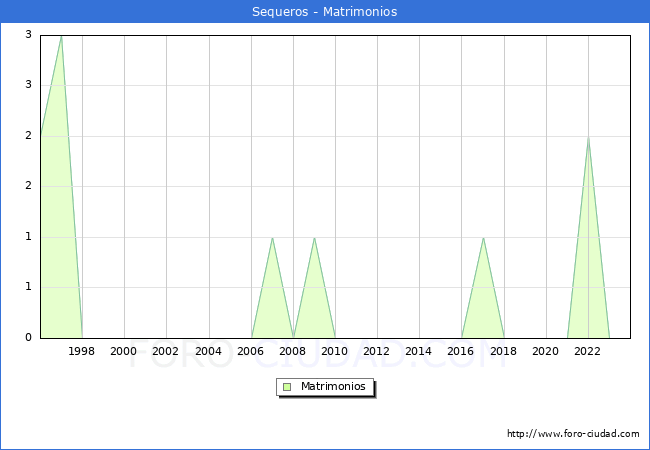Open the foro-ciudad.com URL link
Image resolution: width=650 pixels, height=450 pixels.
click(573, 434)
